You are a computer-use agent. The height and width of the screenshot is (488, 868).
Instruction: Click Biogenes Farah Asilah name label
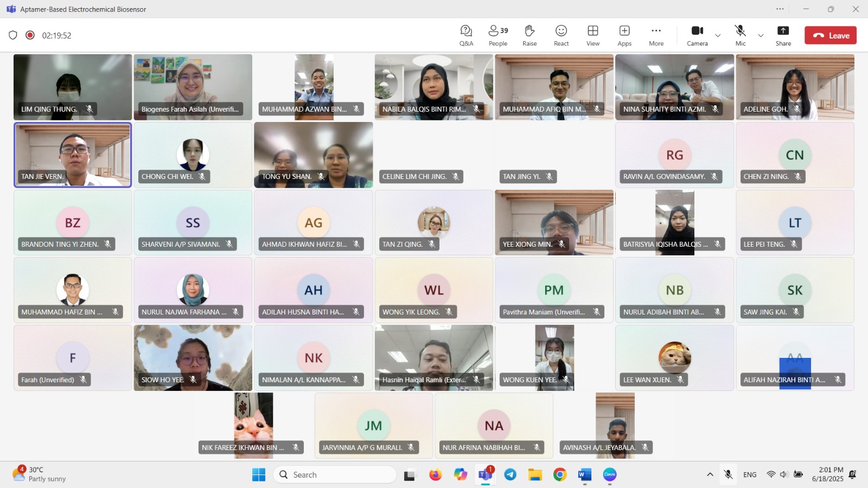tap(190, 109)
